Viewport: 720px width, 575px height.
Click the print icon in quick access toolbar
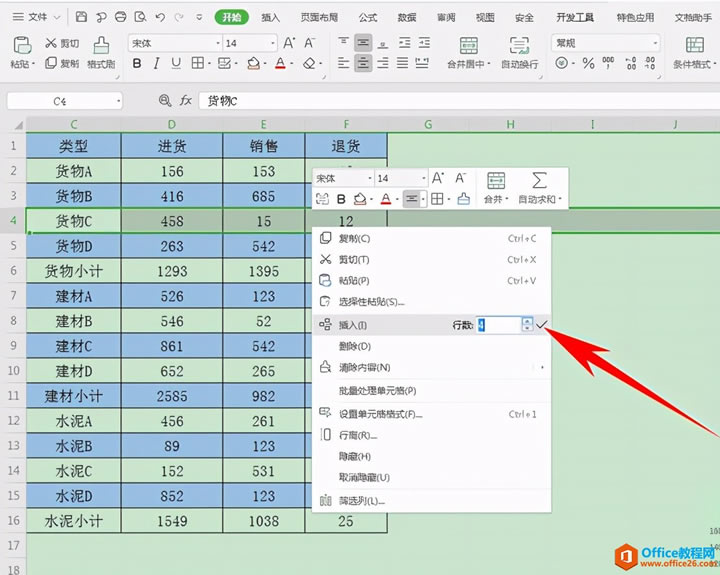pos(120,17)
